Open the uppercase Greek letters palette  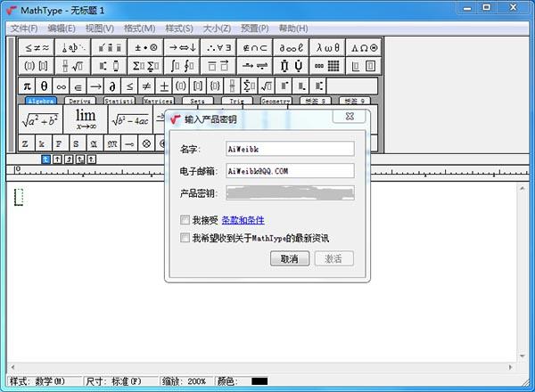pyautogui.click(x=364, y=47)
